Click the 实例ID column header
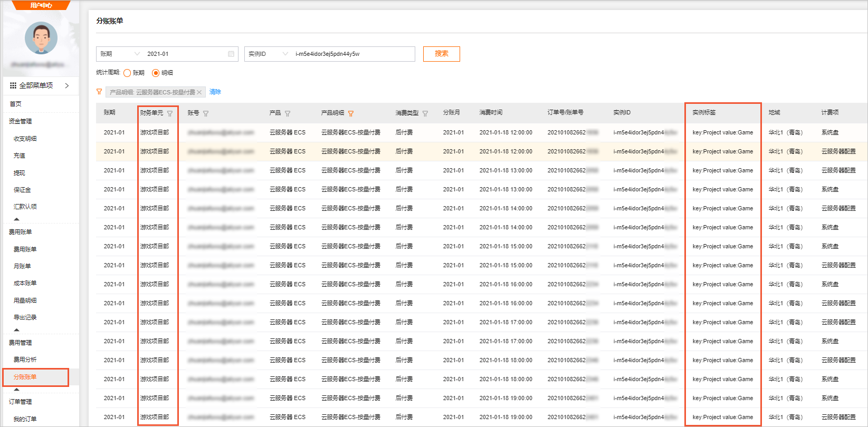Image resolution: width=868 pixels, height=427 pixels. click(x=622, y=112)
